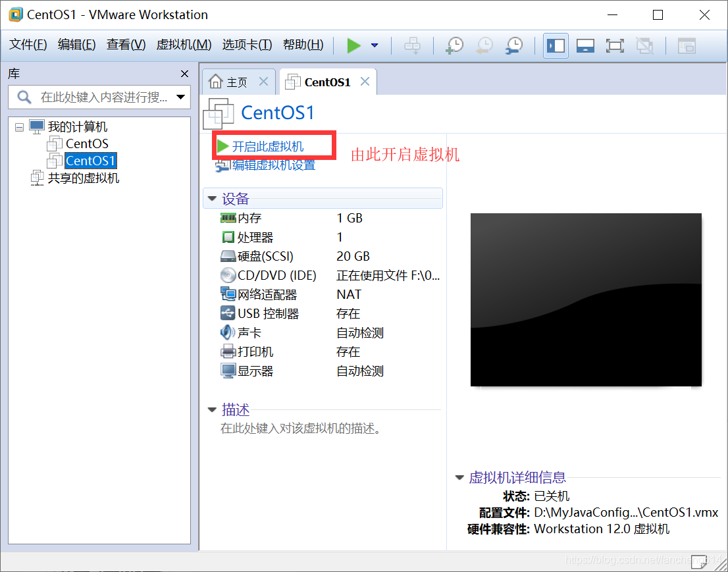Click the virtual machine screen preview thumbnail

pyautogui.click(x=586, y=299)
